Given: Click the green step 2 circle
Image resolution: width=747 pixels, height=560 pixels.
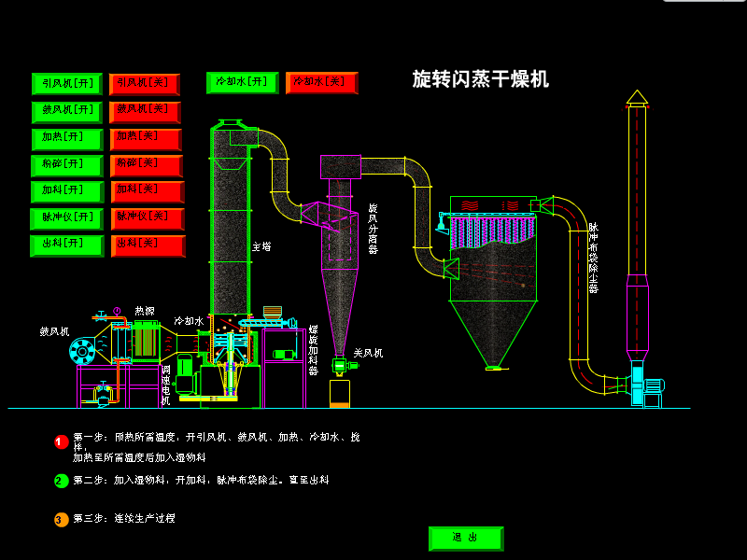Looking at the screenshot, I should tap(62, 482).
